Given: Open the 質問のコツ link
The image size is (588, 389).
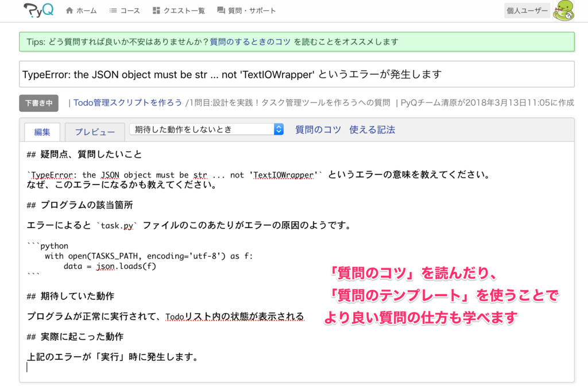Looking at the screenshot, I should pos(318,129).
